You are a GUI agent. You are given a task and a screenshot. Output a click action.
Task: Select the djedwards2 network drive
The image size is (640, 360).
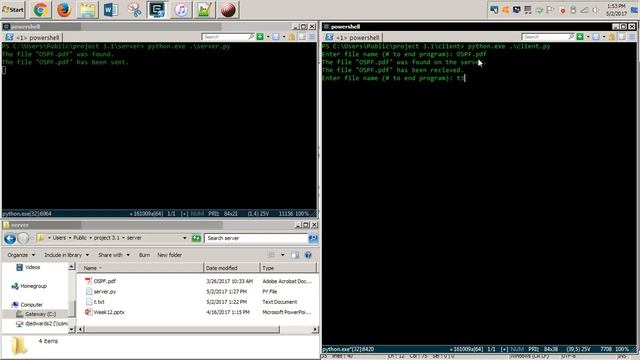[46, 324]
